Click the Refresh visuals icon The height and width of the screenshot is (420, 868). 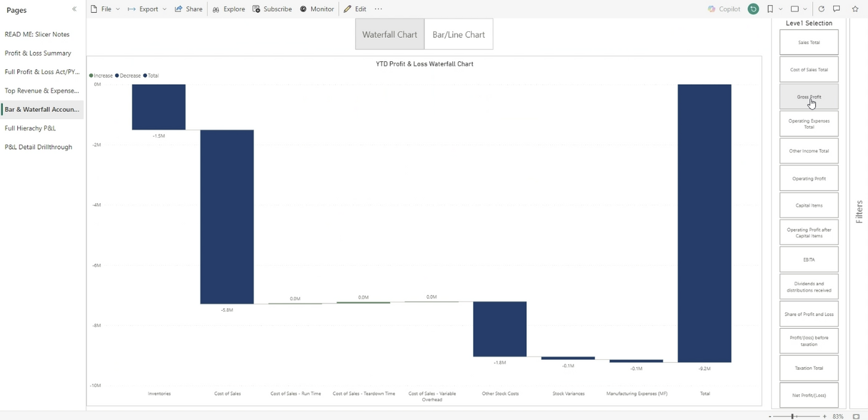point(821,9)
